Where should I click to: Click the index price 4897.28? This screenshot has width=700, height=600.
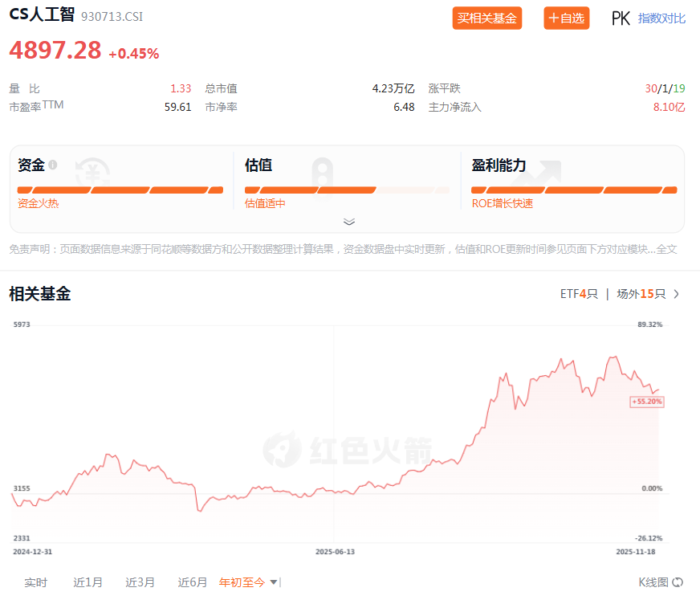55,50
